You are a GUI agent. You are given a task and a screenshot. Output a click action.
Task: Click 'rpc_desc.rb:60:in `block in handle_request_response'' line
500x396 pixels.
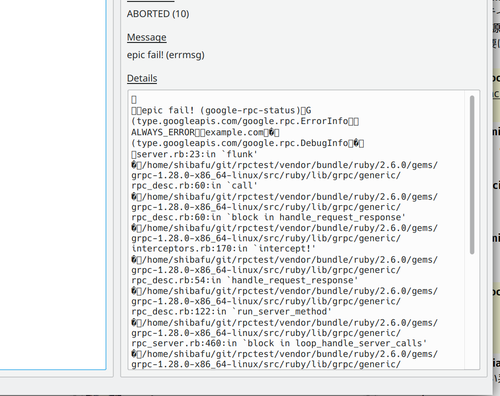268,217
